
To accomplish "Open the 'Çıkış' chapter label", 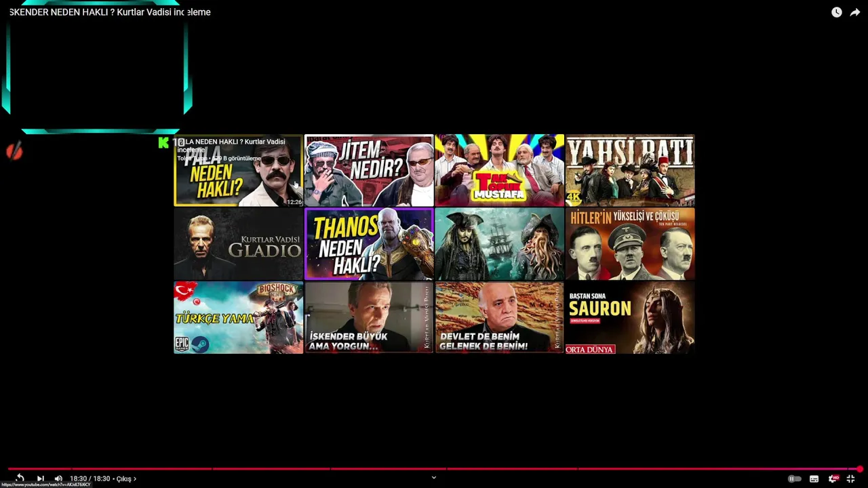I will pos(125,479).
